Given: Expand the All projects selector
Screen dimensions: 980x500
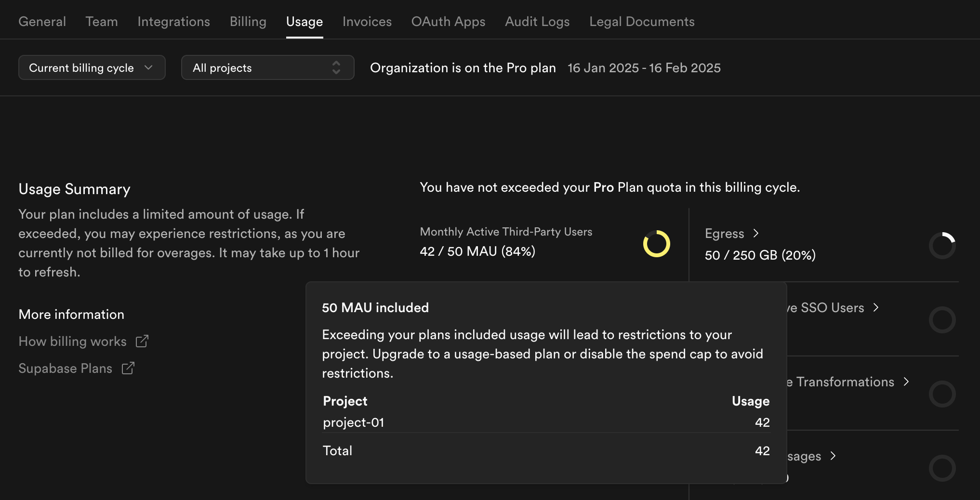Looking at the screenshot, I should (267, 67).
